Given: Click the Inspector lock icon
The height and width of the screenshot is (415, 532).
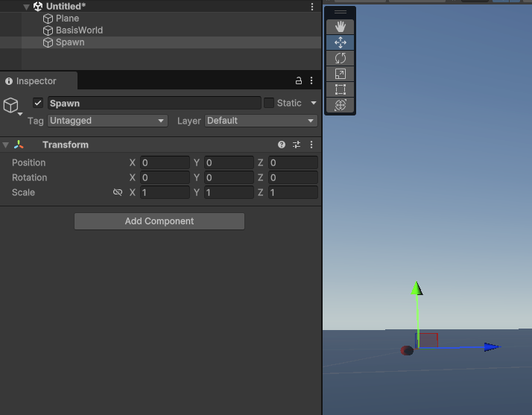Looking at the screenshot, I should pyautogui.click(x=299, y=80).
